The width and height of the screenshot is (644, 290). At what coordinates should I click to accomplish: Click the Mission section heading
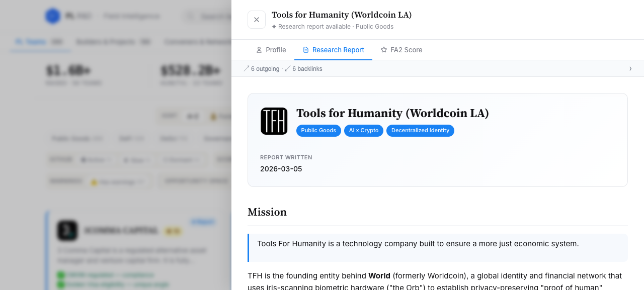267,212
